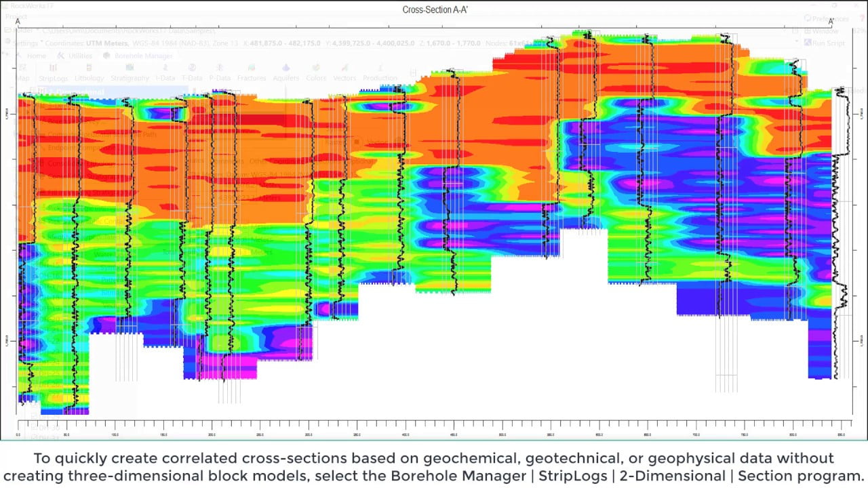Open the T-Data menu
Image resolution: width=868 pixels, height=488 pixels.
(x=192, y=73)
